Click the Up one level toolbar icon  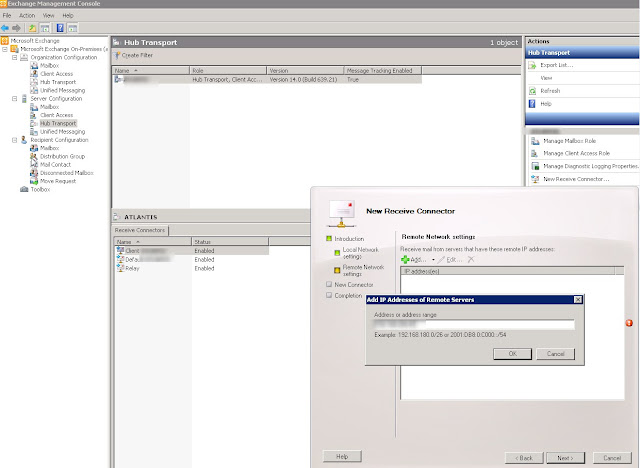(x=32, y=28)
